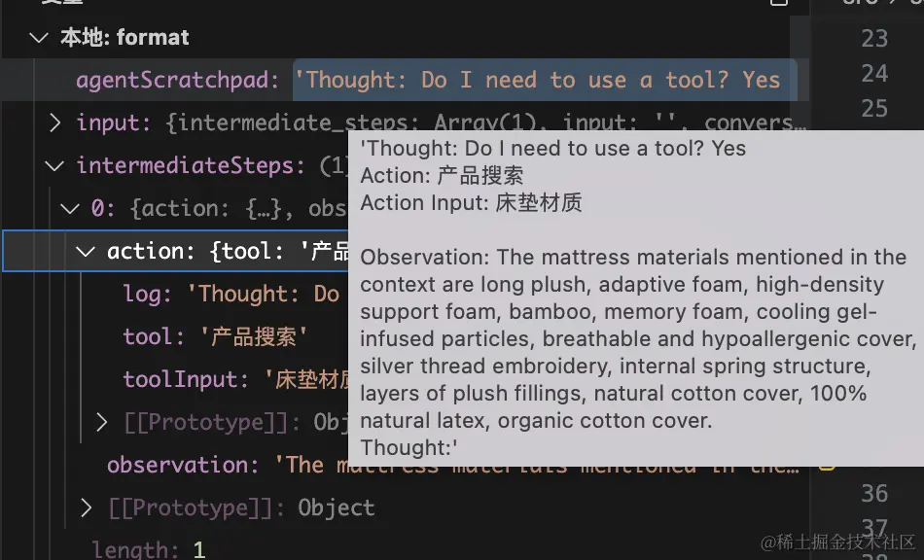The image size is (924, 560).
Task: Click the 本地: format scope label
Action: tap(124, 38)
